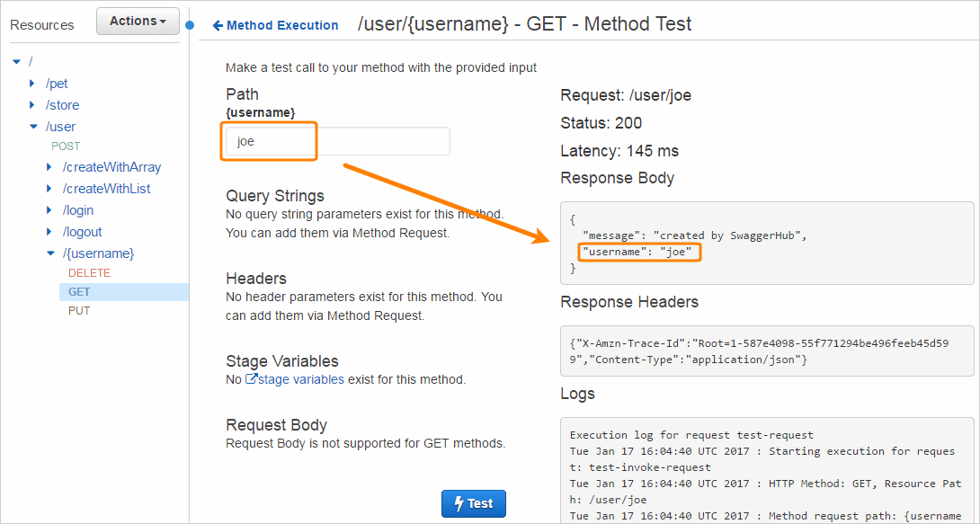Go back to Method Execution
Viewport: 980px width, 524px height.
click(x=275, y=25)
